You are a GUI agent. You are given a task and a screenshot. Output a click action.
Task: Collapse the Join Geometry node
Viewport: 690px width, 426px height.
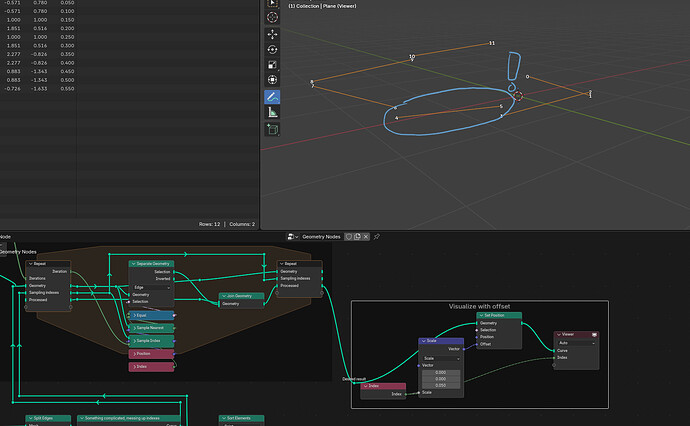(x=224, y=296)
